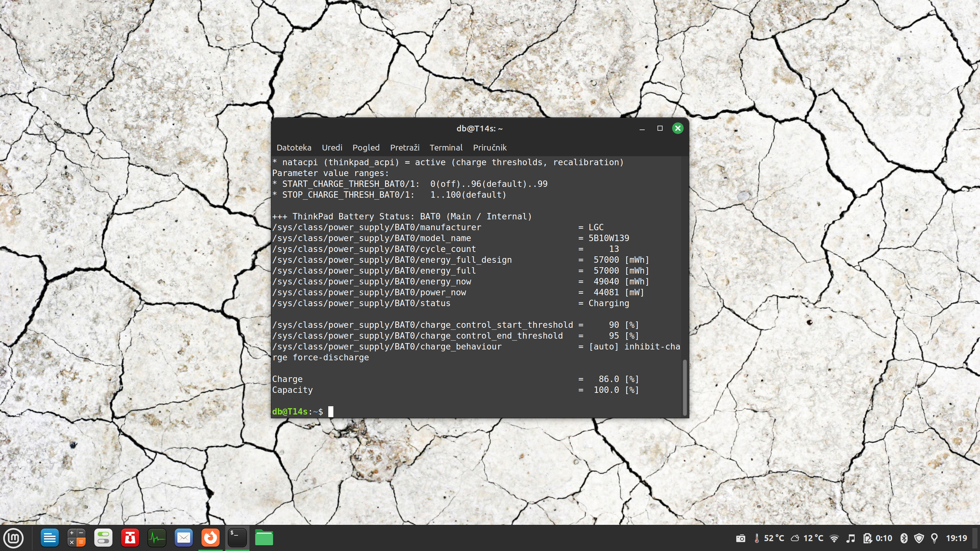The height and width of the screenshot is (551, 980).
Task: Open the mail client envelope icon
Action: click(184, 538)
